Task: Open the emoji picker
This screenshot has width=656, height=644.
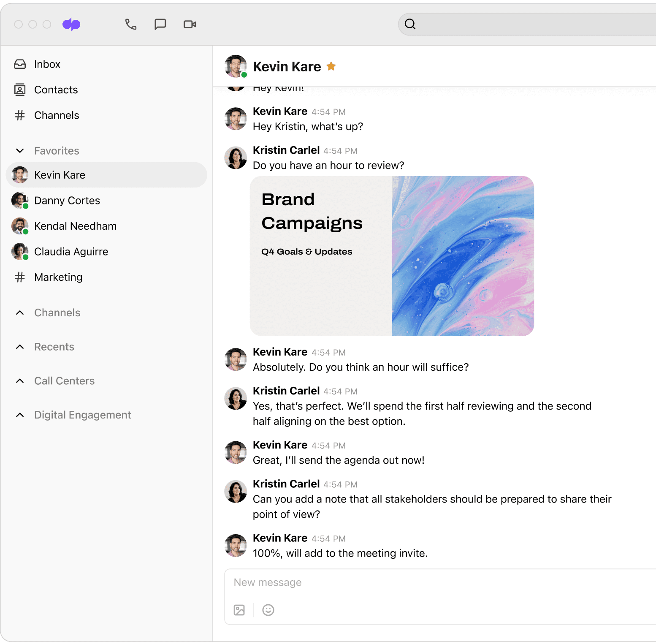Action: (268, 610)
